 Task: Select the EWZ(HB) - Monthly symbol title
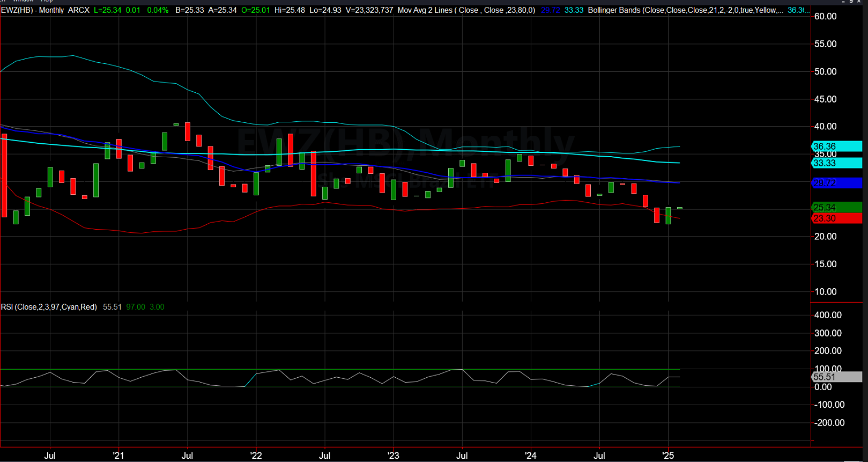tap(32, 10)
